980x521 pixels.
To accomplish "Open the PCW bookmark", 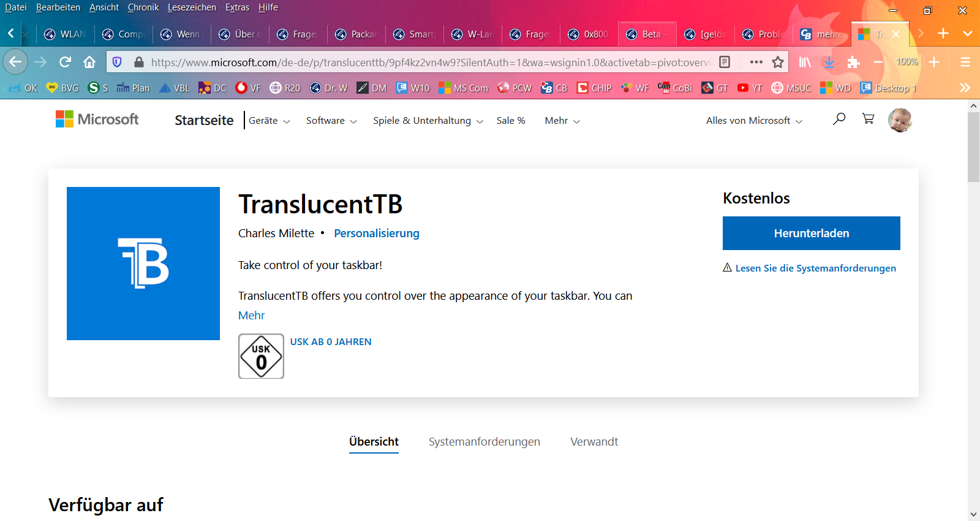I will [514, 88].
